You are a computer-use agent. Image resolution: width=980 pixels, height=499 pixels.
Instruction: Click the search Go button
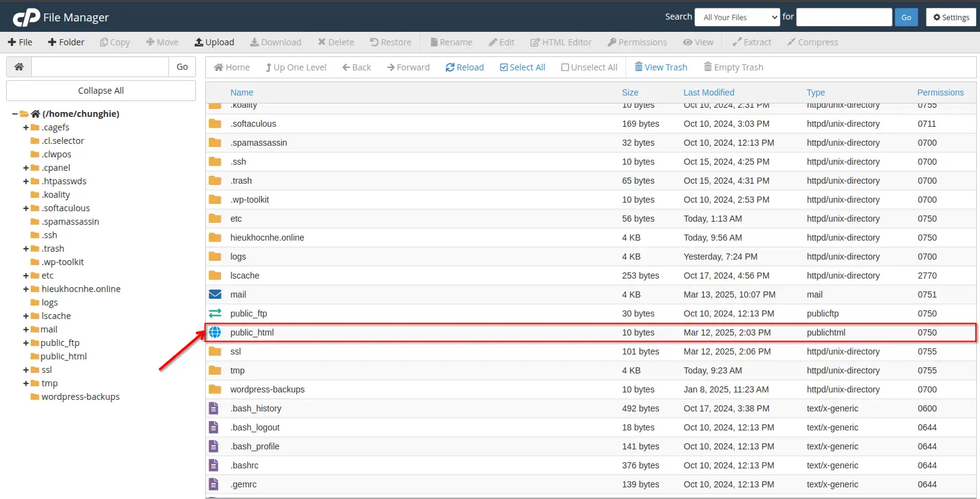(x=907, y=17)
